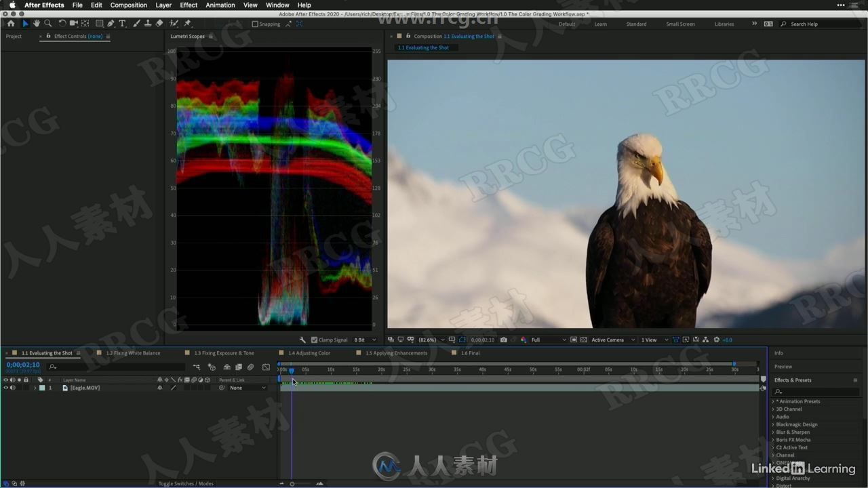Take a snapshot with the camera icon
Screen dimensions: 868x488
[x=503, y=340]
